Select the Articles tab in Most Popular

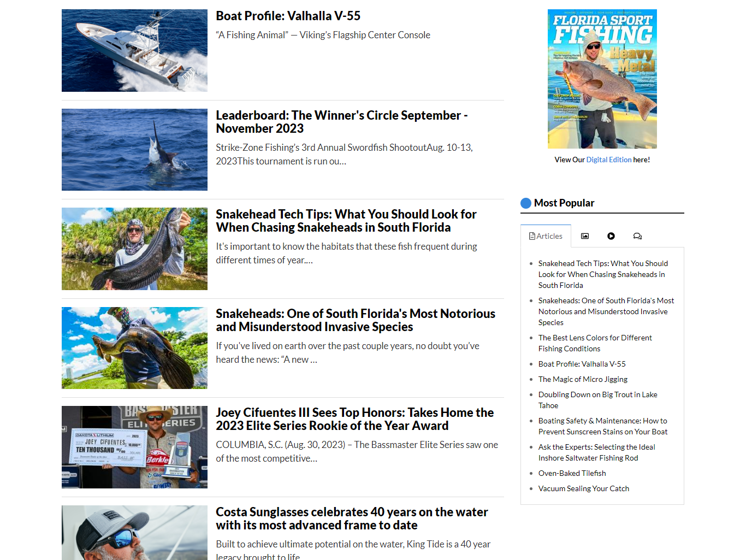tap(546, 236)
